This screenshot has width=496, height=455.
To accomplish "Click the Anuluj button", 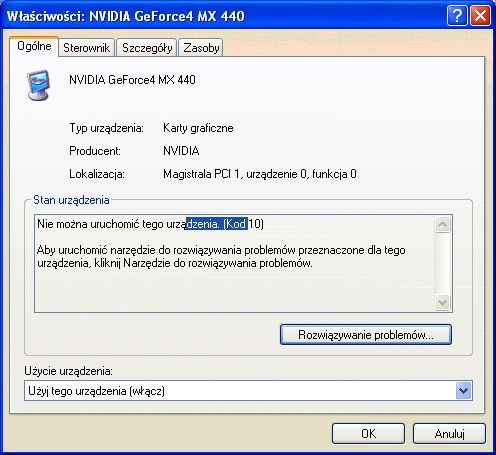I will point(449,434).
